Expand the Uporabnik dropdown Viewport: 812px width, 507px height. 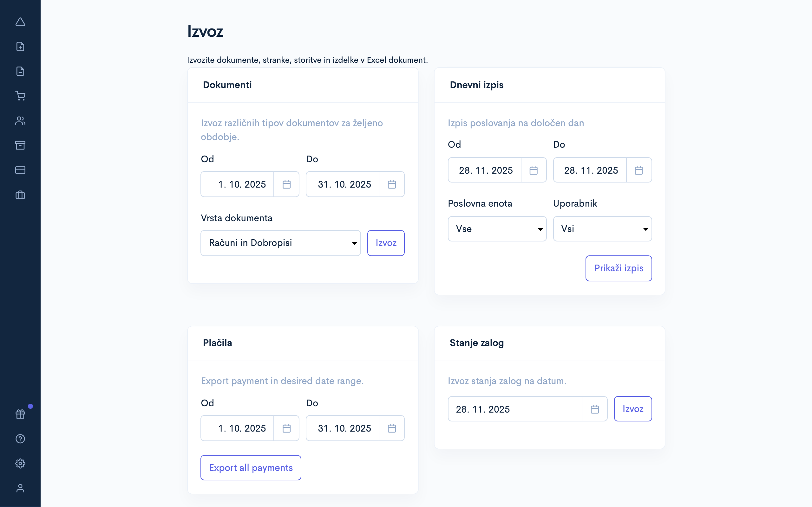pyautogui.click(x=602, y=229)
